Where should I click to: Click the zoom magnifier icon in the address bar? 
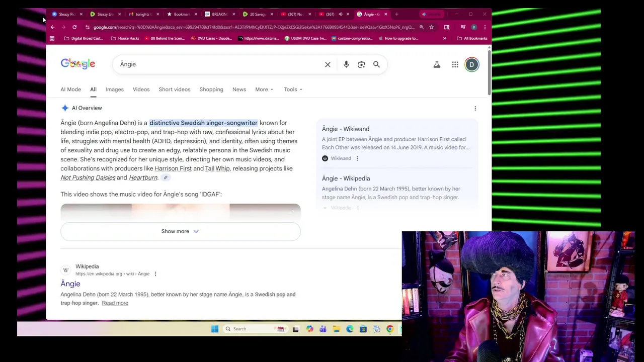click(422, 27)
